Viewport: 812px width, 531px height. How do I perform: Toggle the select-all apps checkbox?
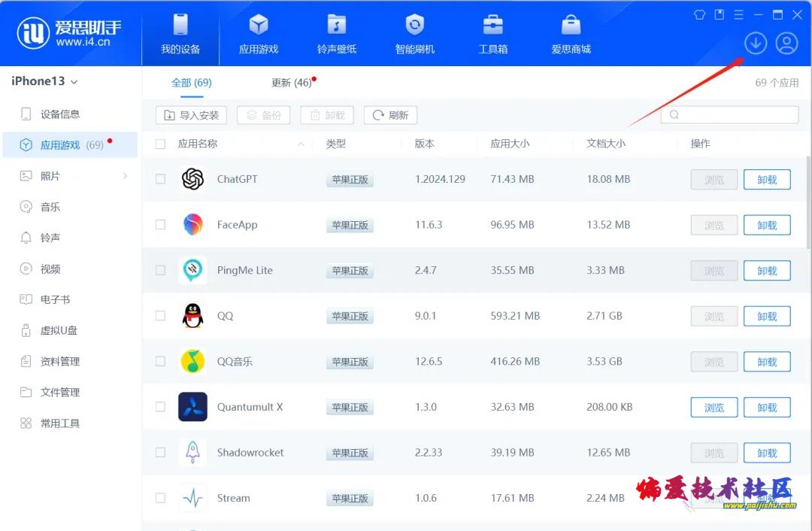(161, 144)
